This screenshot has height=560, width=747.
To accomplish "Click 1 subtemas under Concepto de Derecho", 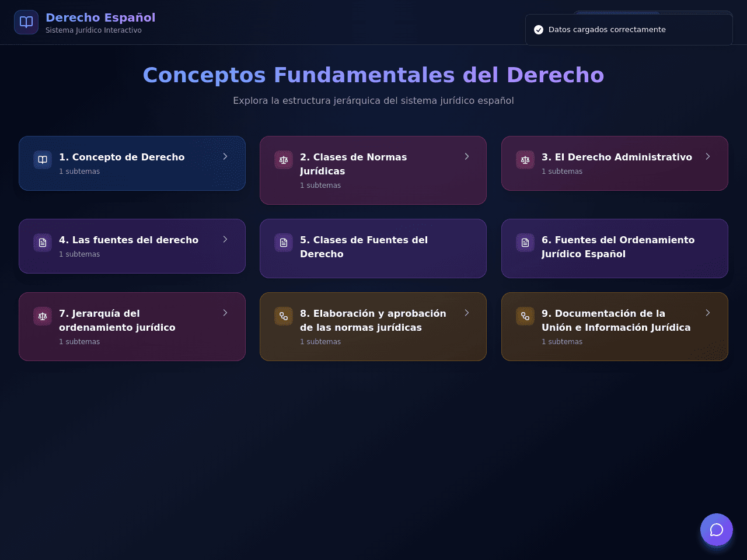I will click(x=79, y=171).
